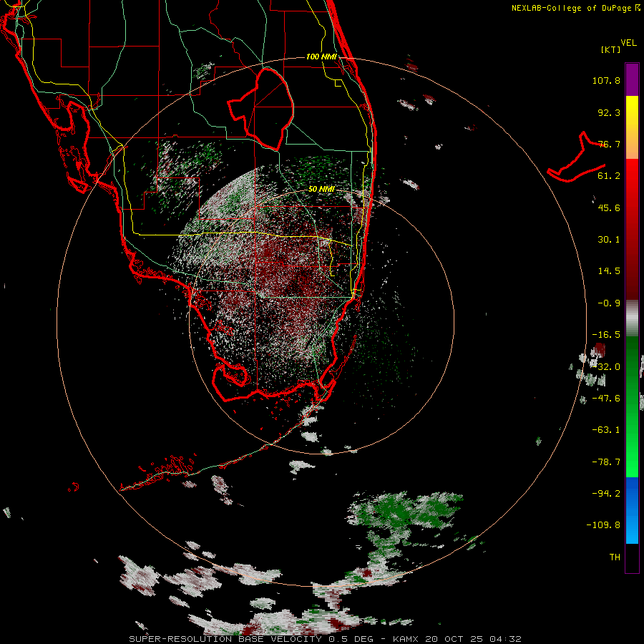Select the 107.8 legend value
Image resolution: width=644 pixels, height=644 pixels.
click(x=606, y=80)
